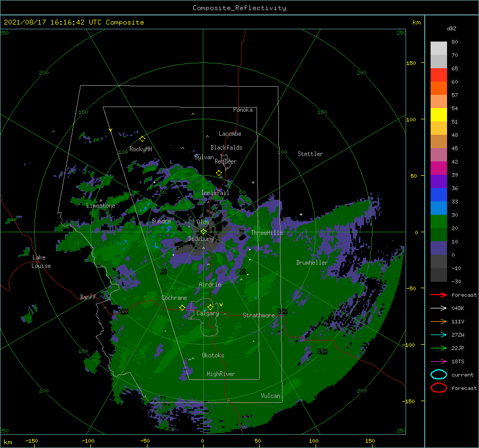This screenshot has width=479, height=448.
Task: Click the 80 dBZ scale value
Action: click(x=455, y=42)
